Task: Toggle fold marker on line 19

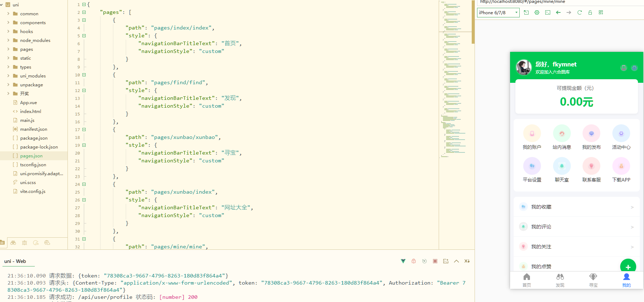Action: pyautogui.click(x=84, y=145)
